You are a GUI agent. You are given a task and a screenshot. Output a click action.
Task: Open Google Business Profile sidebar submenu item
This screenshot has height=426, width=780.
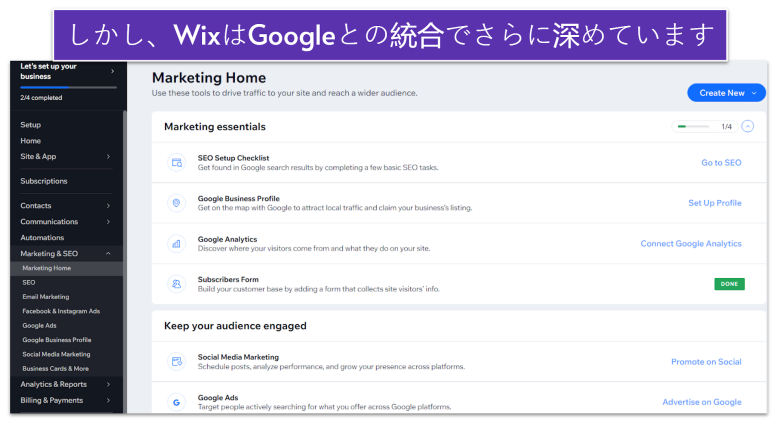[57, 340]
